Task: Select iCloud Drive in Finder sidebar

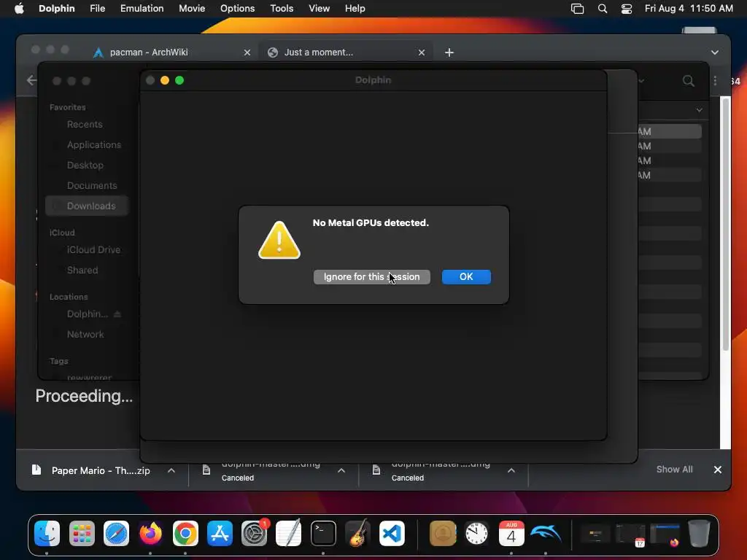Action: (x=93, y=249)
